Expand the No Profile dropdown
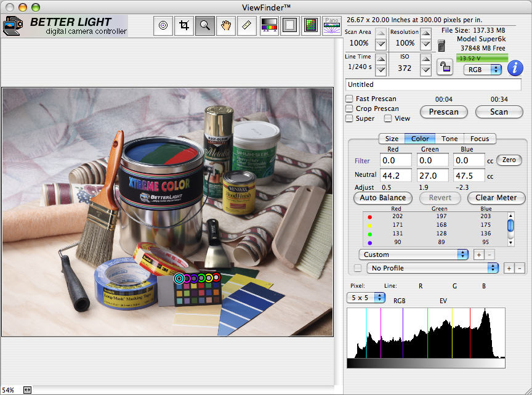The width and height of the screenshot is (532, 395). [x=432, y=268]
